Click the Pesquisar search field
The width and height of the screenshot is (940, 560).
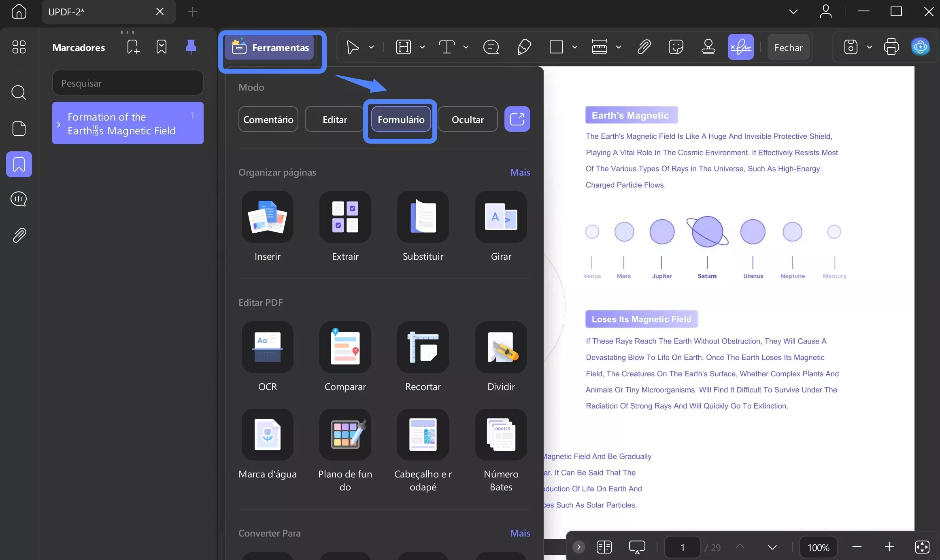[128, 83]
